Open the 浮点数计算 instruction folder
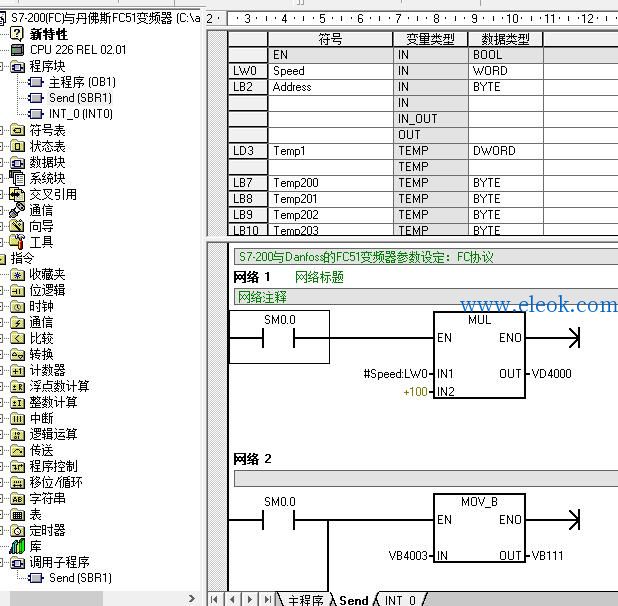Viewport: 618px width, 606px height. (x=17, y=387)
